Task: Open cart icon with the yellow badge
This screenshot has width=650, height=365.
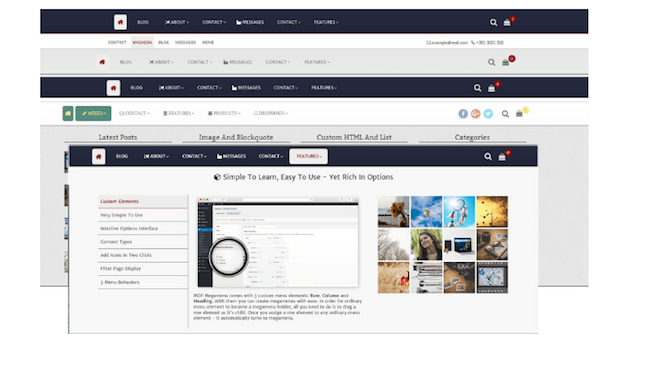Action: tap(519, 113)
